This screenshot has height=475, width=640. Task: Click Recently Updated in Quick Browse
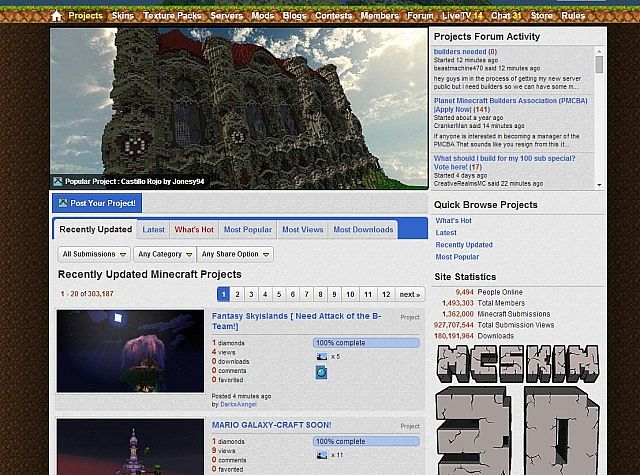click(464, 245)
